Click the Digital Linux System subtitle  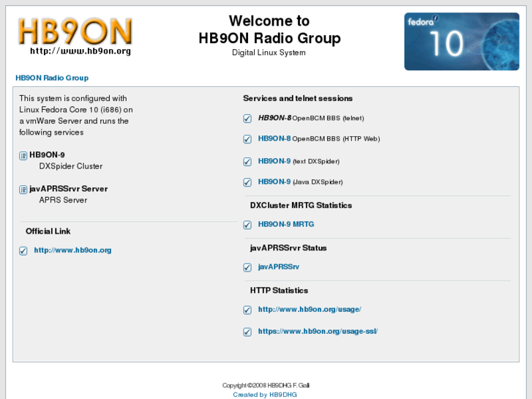[269, 53]
